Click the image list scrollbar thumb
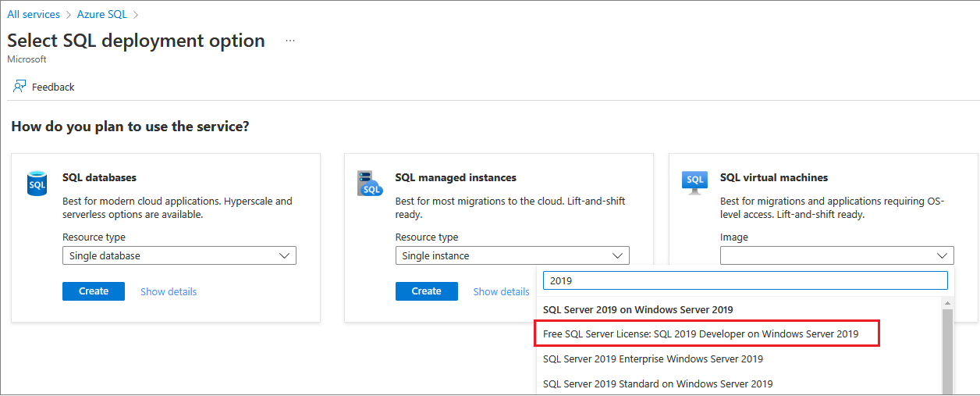 pyautogui.click(x=948, y=351)
